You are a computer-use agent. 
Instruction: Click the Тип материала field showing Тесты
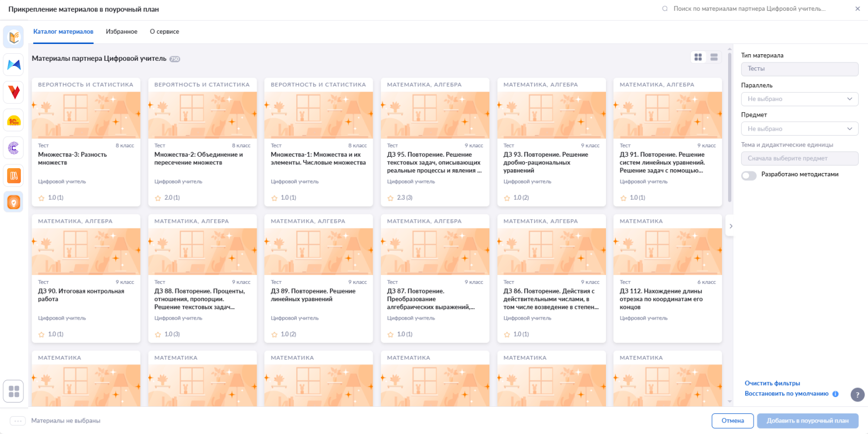coord(800,69)
